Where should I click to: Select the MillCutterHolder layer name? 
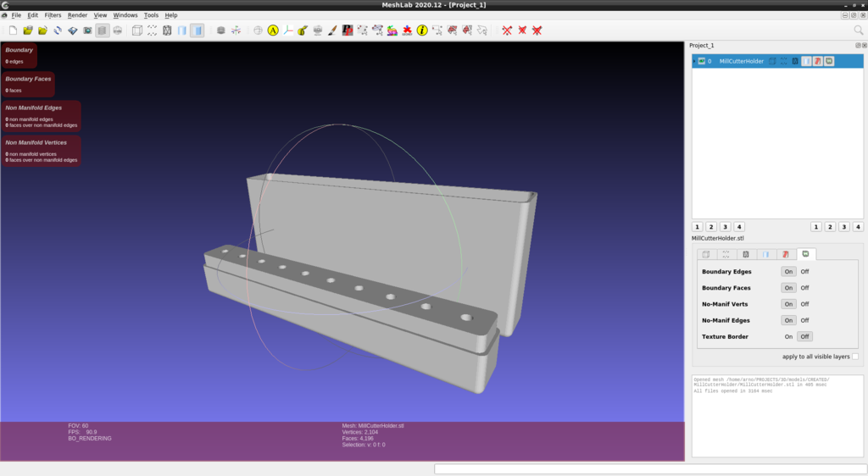pos(741,61)
